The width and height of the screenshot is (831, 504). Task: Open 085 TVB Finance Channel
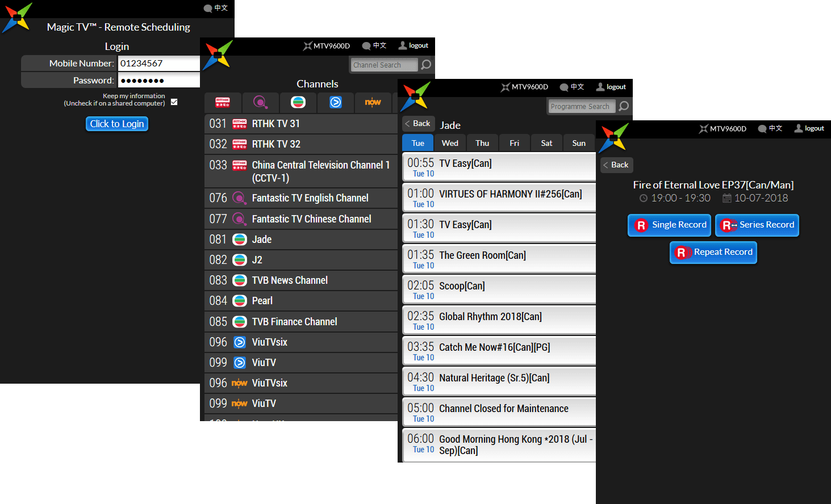pyautogui.click(x=301, y=322)
